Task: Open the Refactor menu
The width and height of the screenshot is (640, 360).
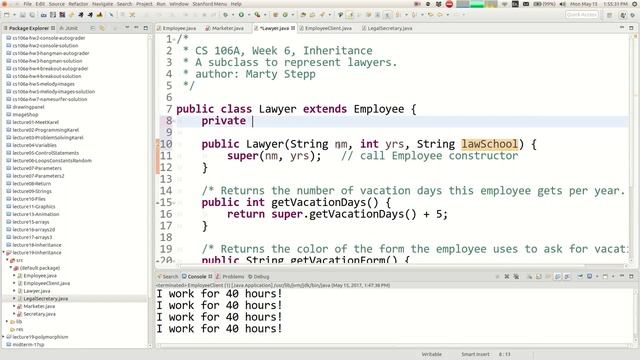Action: (78, 4)
